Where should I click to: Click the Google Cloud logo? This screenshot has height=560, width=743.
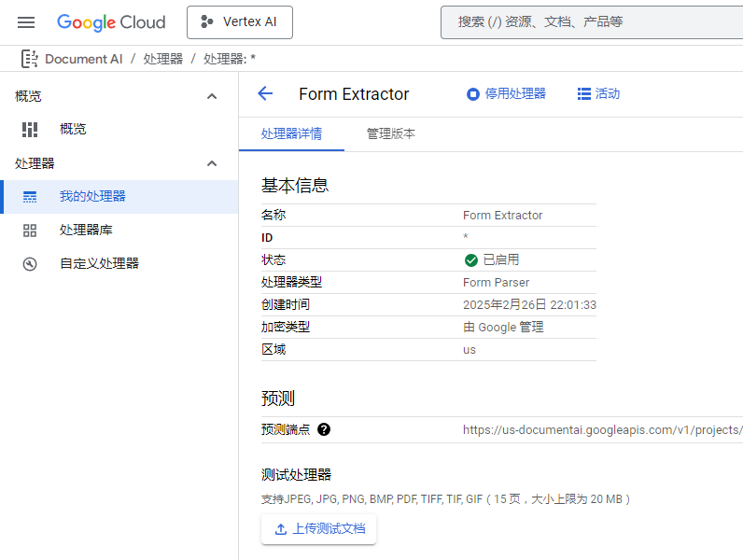pos(111,22)
